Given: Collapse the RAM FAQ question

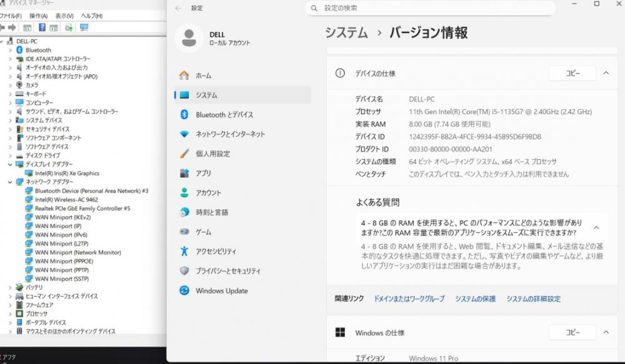Looking at the screenshot, I should point(596,228).
